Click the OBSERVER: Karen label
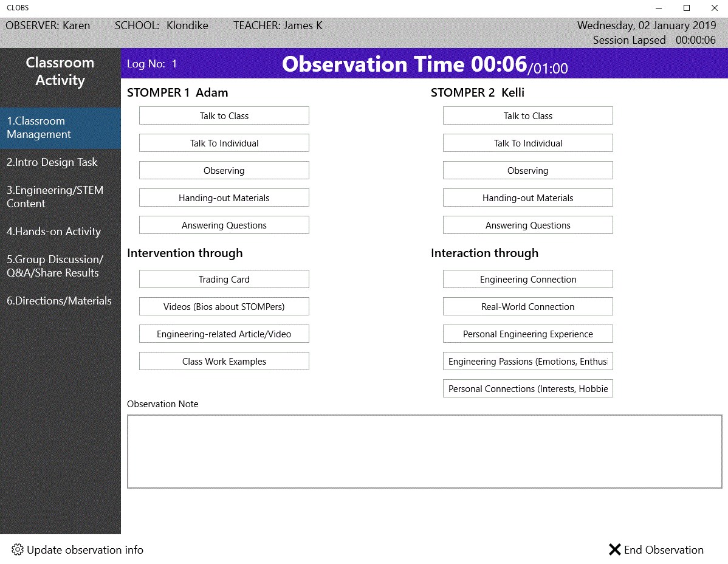 [48, 25]
